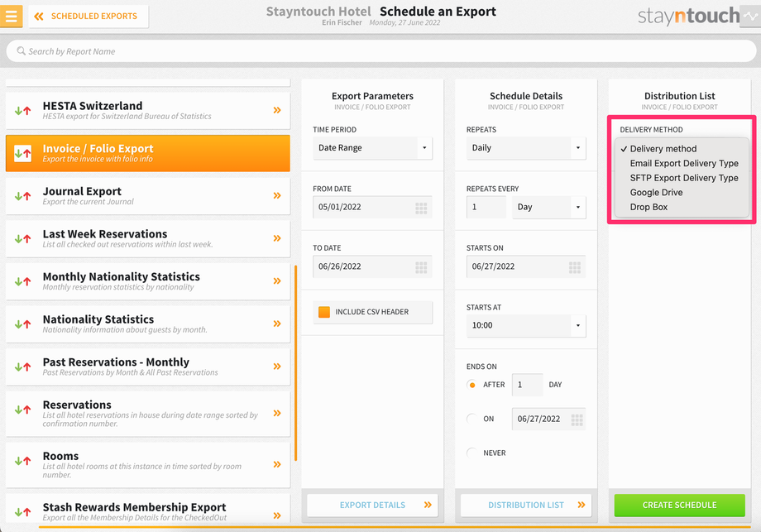Toggle Include CSV Header checkbox
Viewport: 761px width, 532px height.
pyautogui.click(x=324, y=312)
